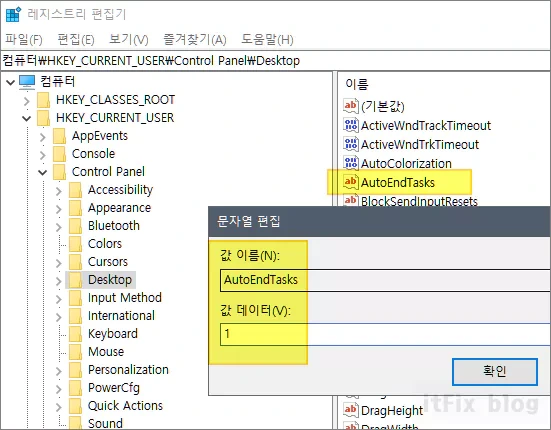Image resolution: width=551 pixels, height=430 pixels.
Task: Open the 편집(E) menu
Action: point(76,39)
